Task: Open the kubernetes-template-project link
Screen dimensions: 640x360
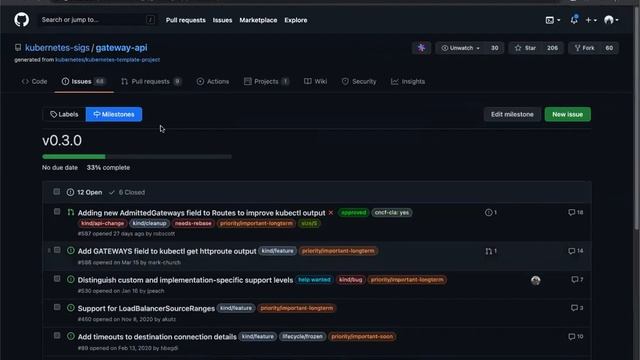Action: [x=107, y=60]
